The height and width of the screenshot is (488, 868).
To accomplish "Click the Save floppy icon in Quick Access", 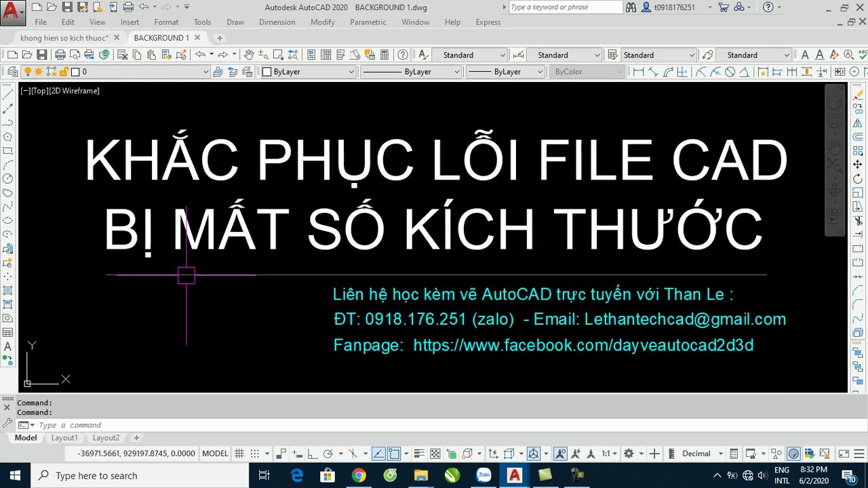I will tap(67, 7).
